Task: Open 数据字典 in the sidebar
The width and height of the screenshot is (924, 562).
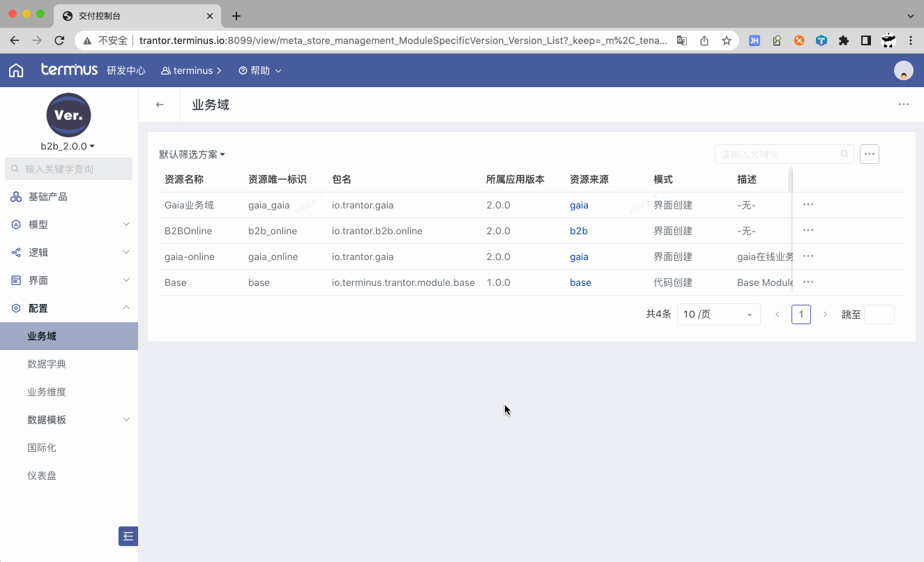Action: point(69,364)
